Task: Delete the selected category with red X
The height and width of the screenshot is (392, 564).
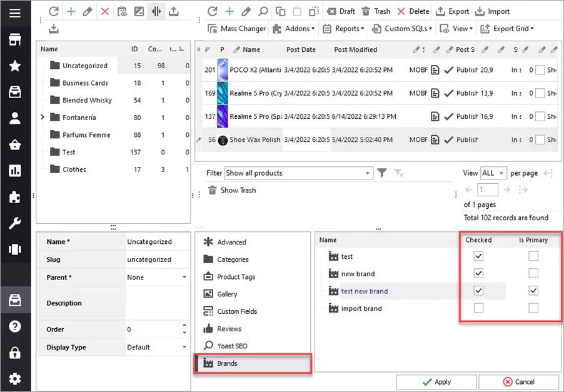Action: click(104, 11)
